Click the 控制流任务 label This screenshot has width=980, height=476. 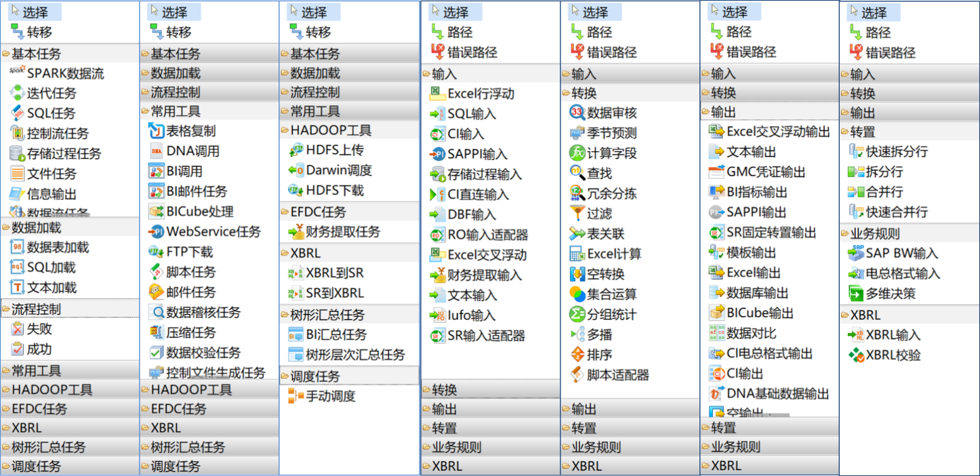pos(58,134)
